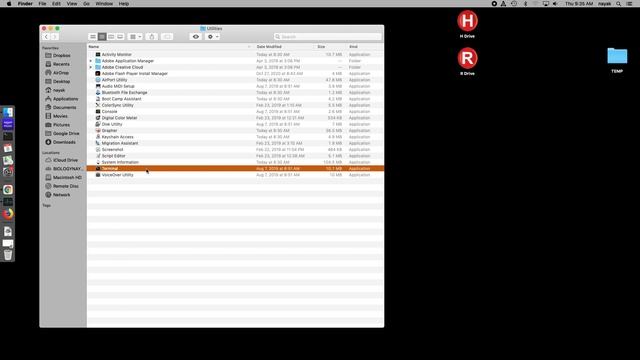Viewport: 640px width, 360px height.
Task: Open Dropbox in the sidebar
Action: point(58,56)
